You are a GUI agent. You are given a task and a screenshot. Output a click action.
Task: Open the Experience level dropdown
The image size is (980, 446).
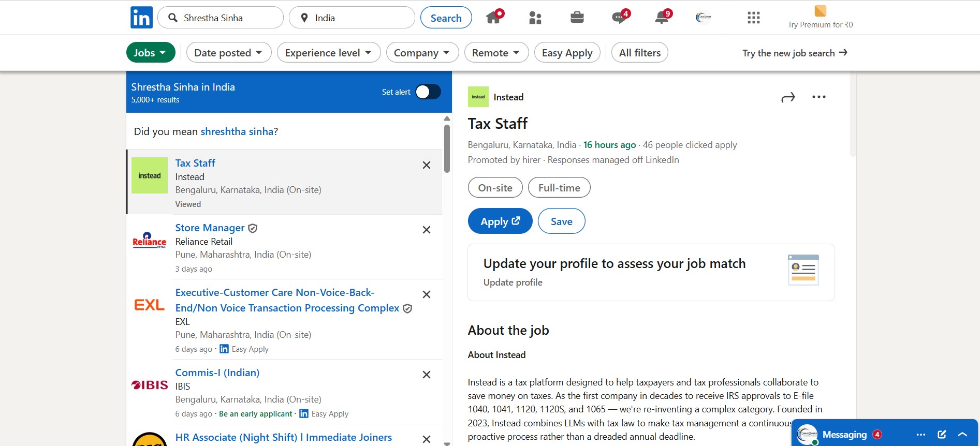(x=329, y=52)
